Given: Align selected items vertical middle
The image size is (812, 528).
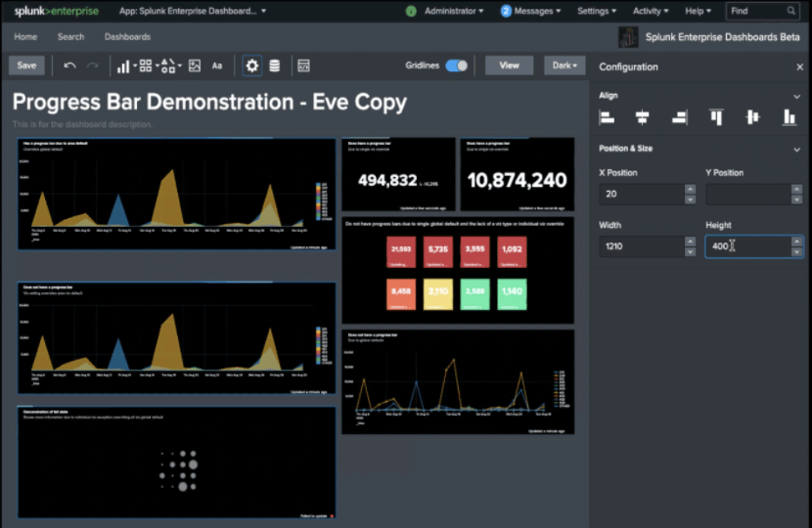Looking at the screenshot, I should click(x=752, y=117).
